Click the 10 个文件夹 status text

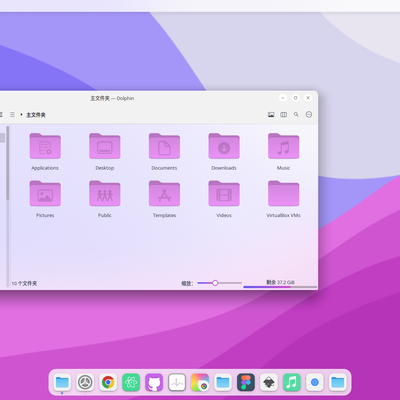point(24,283)
